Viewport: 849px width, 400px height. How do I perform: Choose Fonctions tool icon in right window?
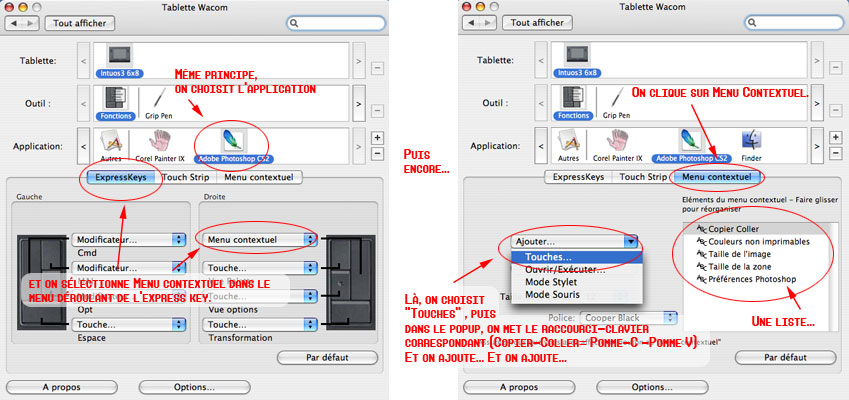(x=573, y=103)
